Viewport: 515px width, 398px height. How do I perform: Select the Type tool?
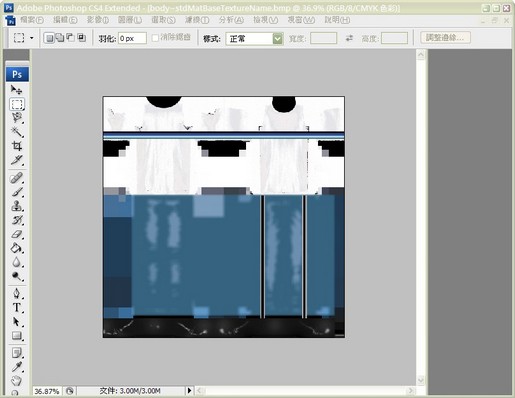17,307
